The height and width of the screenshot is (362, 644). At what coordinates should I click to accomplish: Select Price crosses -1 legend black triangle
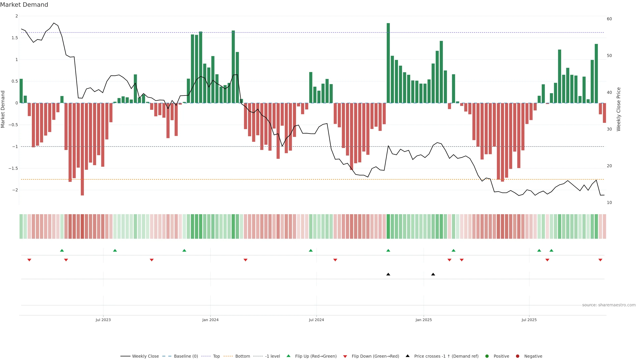(x=408, y=356)
